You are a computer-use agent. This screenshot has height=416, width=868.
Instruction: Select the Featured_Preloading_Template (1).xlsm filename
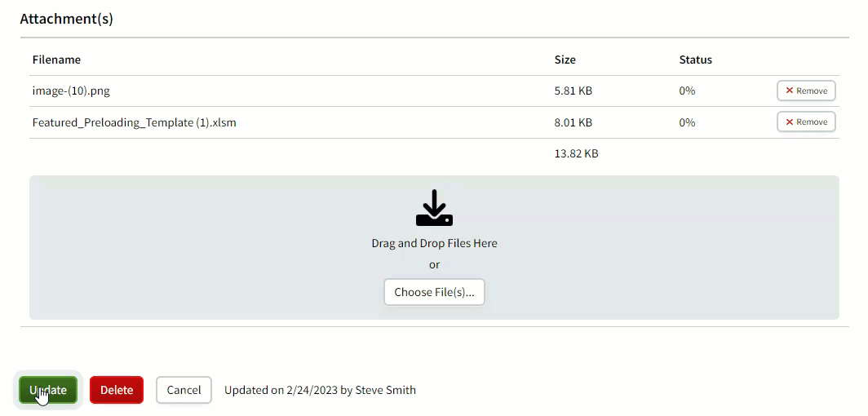(134, 122)
